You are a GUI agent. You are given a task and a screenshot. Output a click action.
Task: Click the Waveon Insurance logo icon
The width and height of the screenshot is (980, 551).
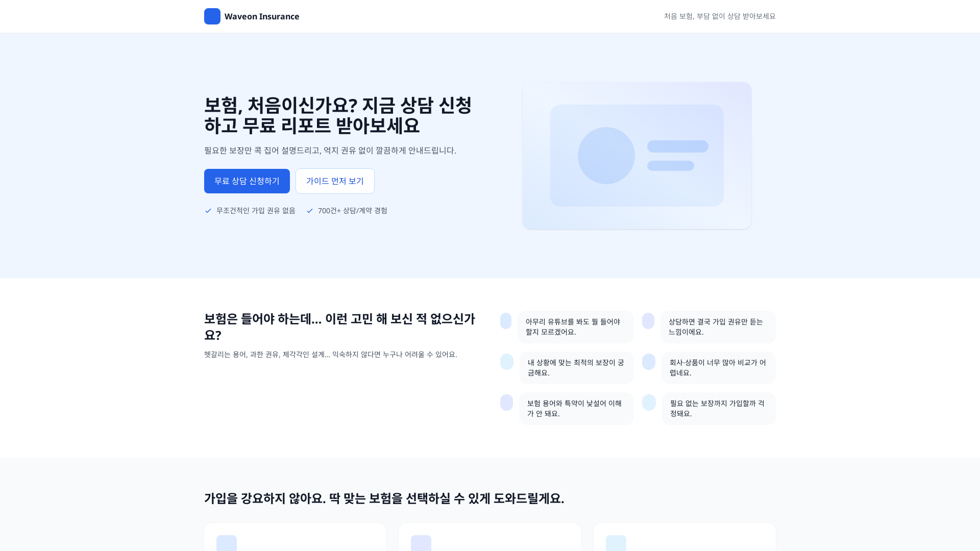212,16
